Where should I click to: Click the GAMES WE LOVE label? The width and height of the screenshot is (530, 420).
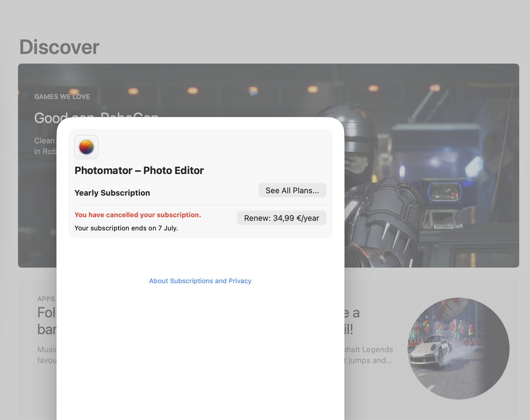(62, 96)
